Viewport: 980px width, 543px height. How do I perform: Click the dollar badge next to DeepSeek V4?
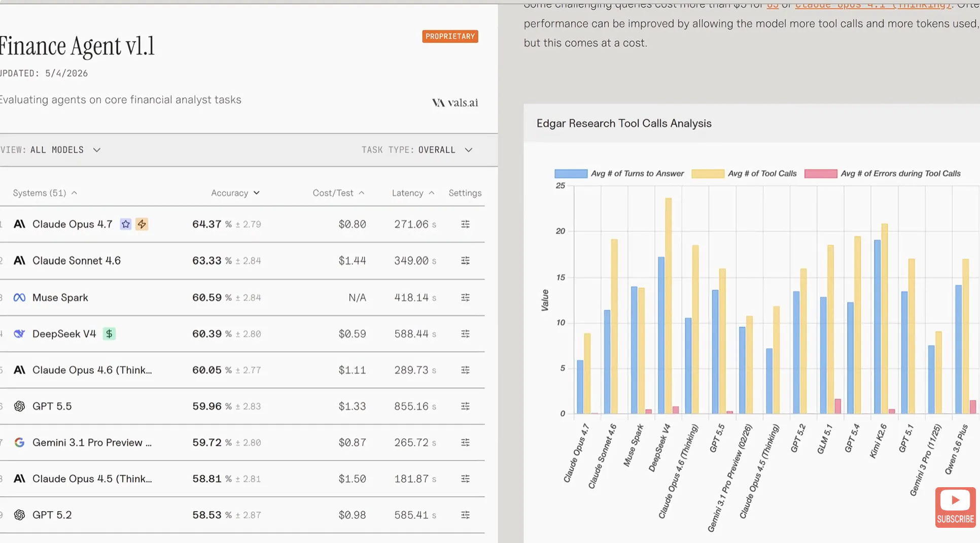coord(109,334)
